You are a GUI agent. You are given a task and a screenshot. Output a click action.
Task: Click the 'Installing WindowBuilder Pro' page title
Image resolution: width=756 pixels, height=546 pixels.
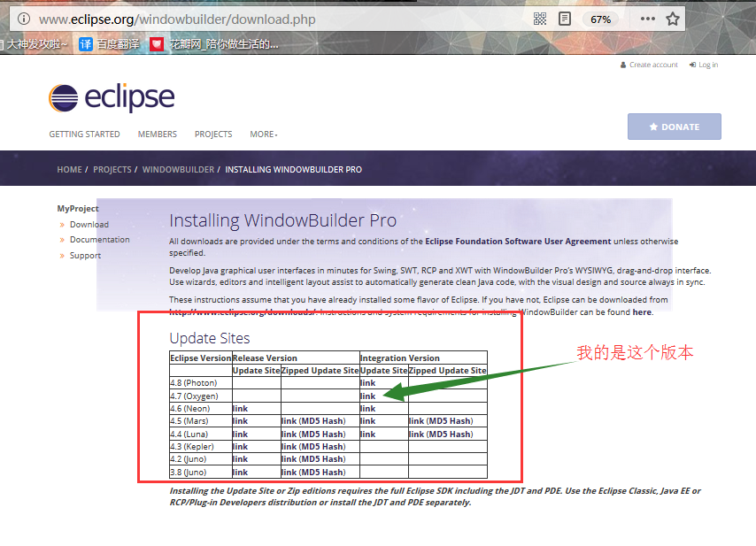point(283,220)
